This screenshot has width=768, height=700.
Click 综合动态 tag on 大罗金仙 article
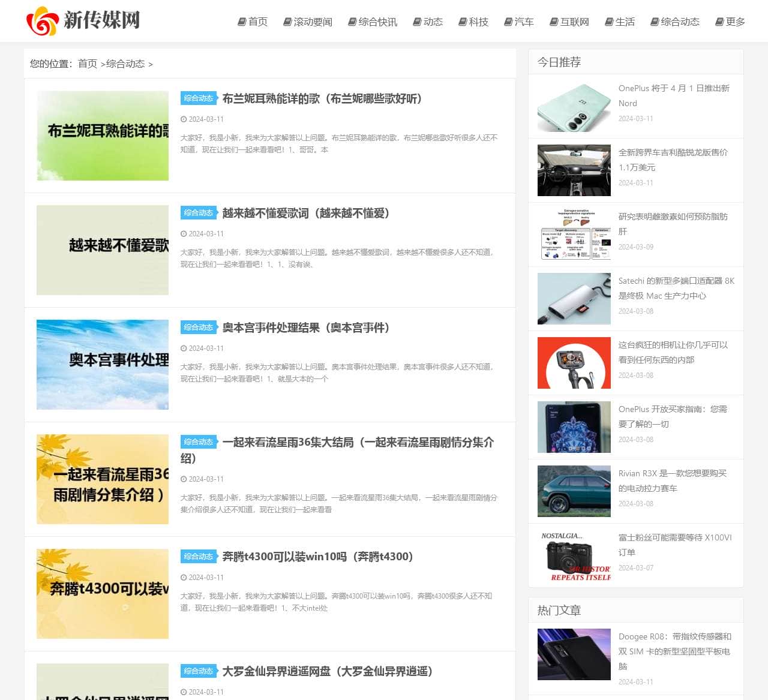click(x=199, y=671)
